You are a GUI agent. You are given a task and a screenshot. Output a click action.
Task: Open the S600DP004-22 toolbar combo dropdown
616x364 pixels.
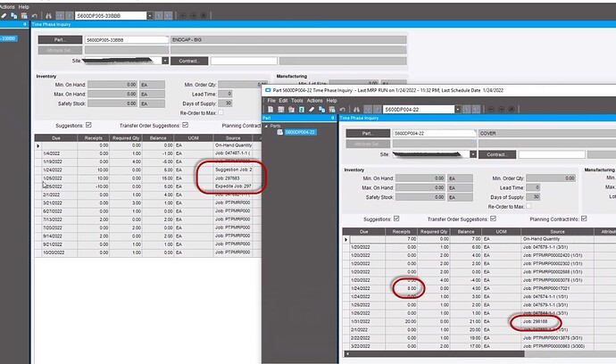(458, 110)
